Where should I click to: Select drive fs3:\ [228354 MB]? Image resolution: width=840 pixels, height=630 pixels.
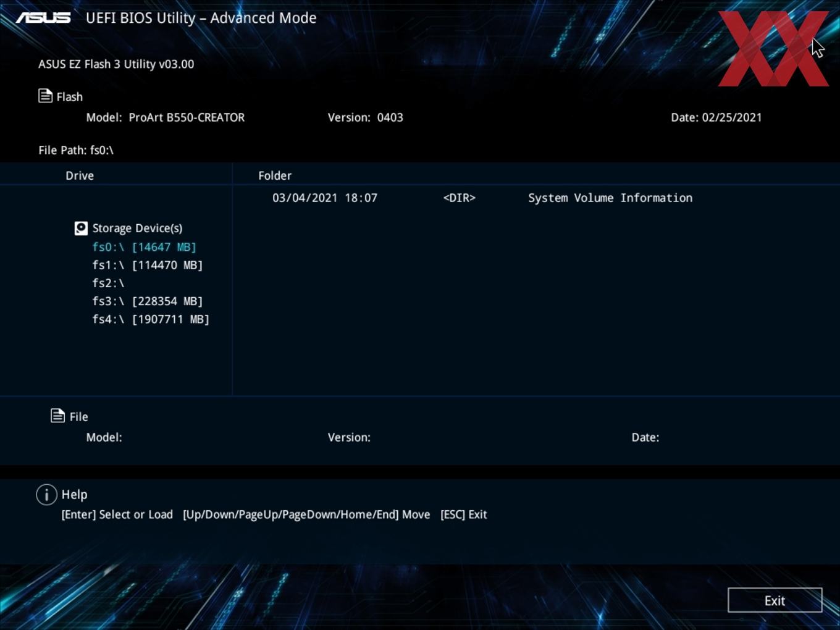(147, 301)
